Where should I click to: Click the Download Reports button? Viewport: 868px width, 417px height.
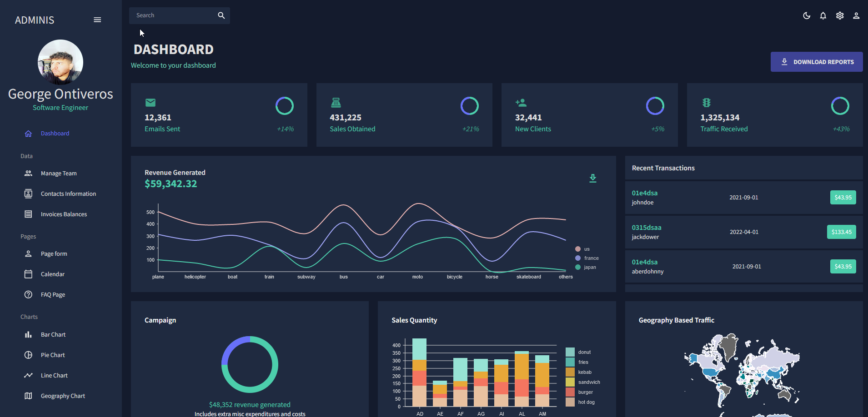click(x=816, y=62)
